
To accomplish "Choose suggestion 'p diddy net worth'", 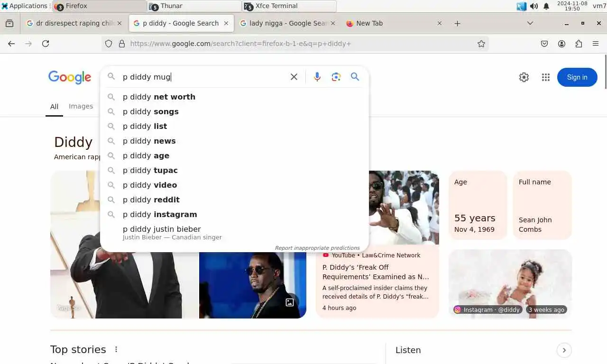I will (234, 97).
